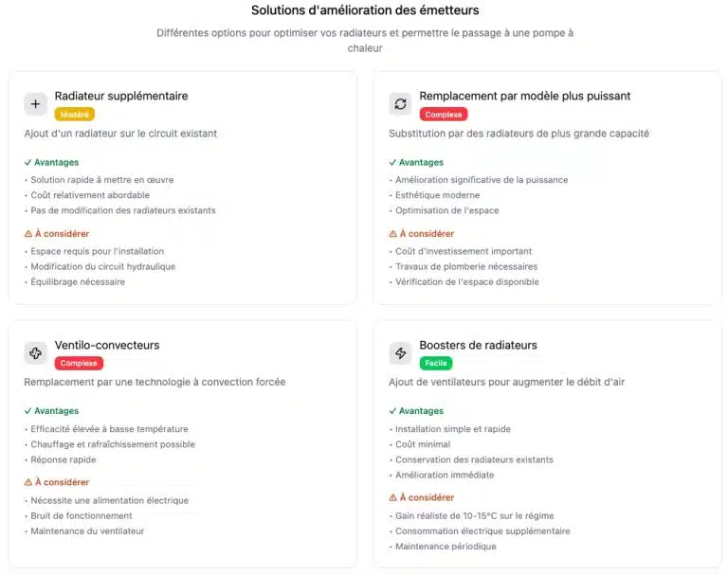The width and height of the screenshot is (728, 575).
Task: Click Remplacement par modèle plus puissant title
Action: 524,96
